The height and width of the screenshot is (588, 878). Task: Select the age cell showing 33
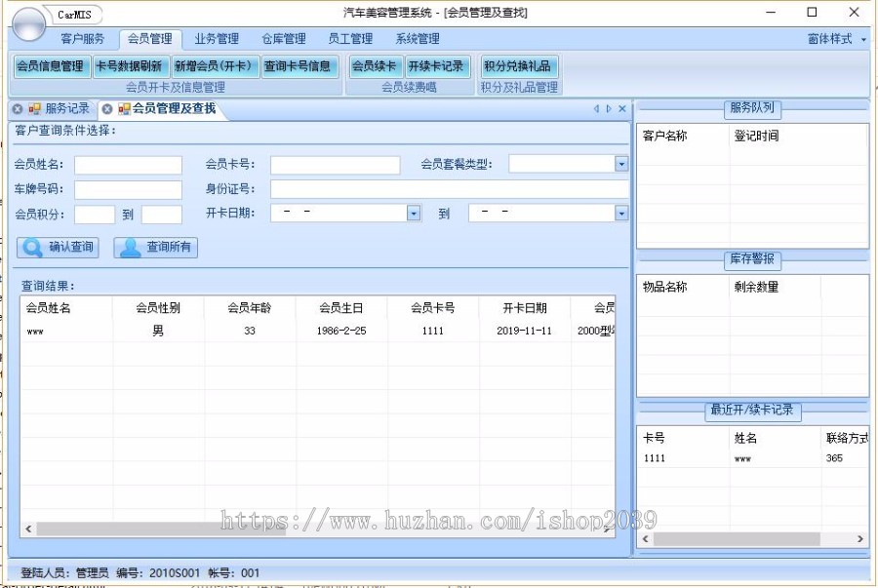(250, 332)
